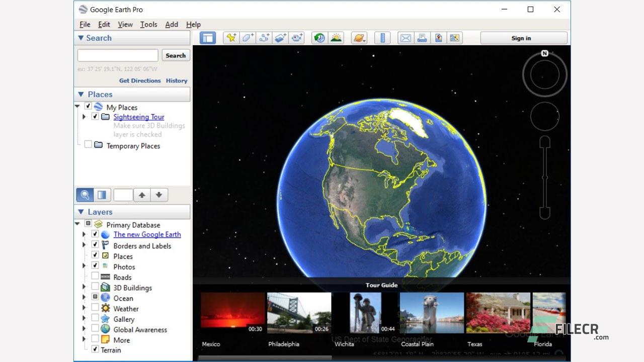Image resolution: width=644 pixels, height=362 pixels.
Task: Click the Borders and Labels flag icon
Action: (105, 245)
